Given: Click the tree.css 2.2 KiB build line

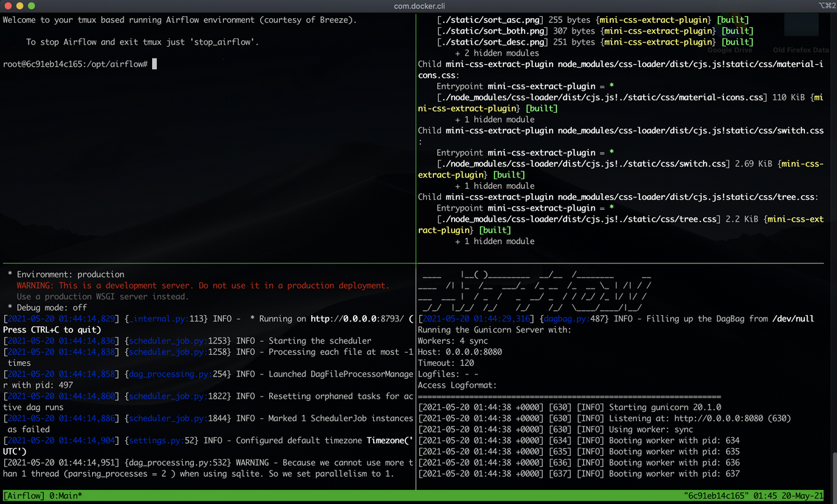Looking at the screenshot, I should click(x=621, y=224).
